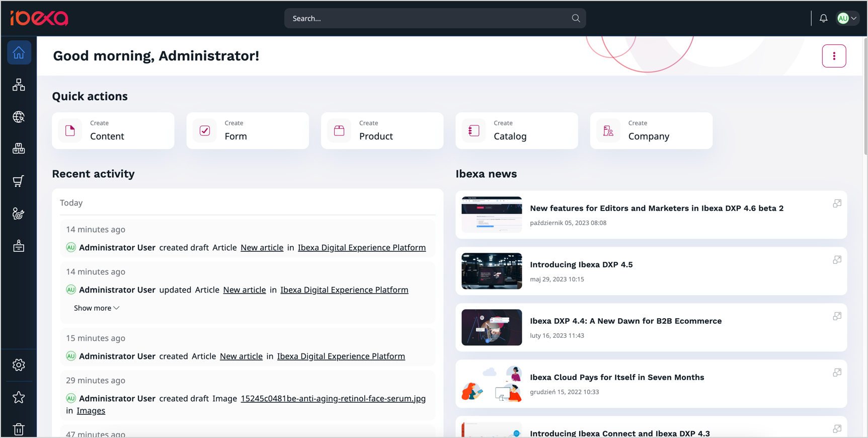Open the AU user profile dropdown
The image size is (868, 438).
[847, 18]
